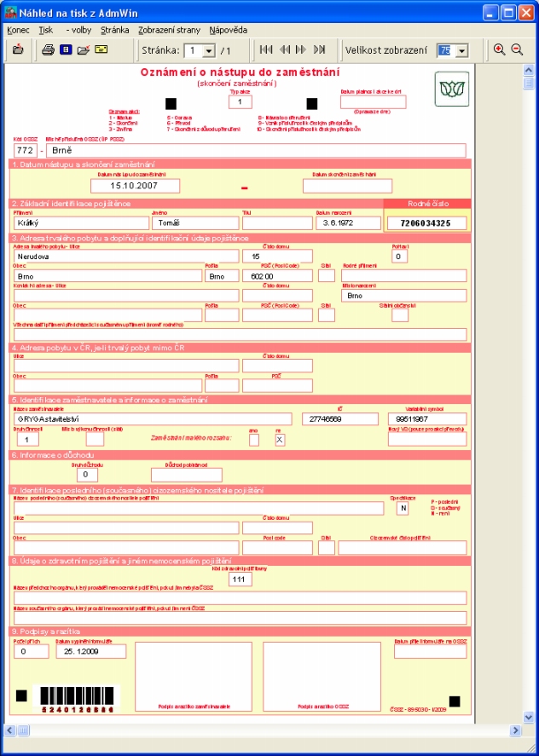The height and width of the screenshot is (756, 539).
Task: Click the start date '15.10.2007'
Action: (135, 186)
